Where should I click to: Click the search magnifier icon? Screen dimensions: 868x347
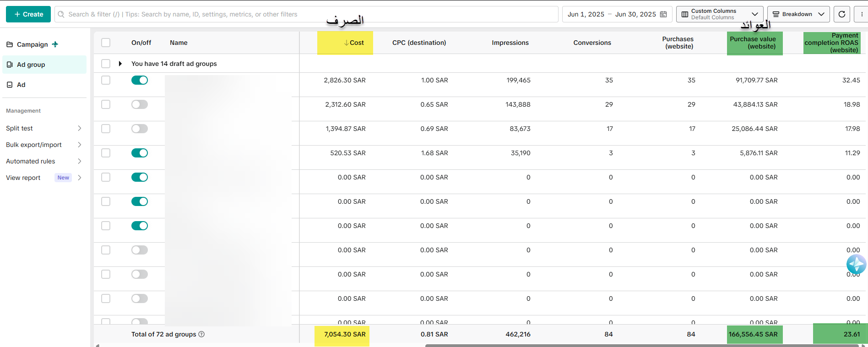(61, 14)
